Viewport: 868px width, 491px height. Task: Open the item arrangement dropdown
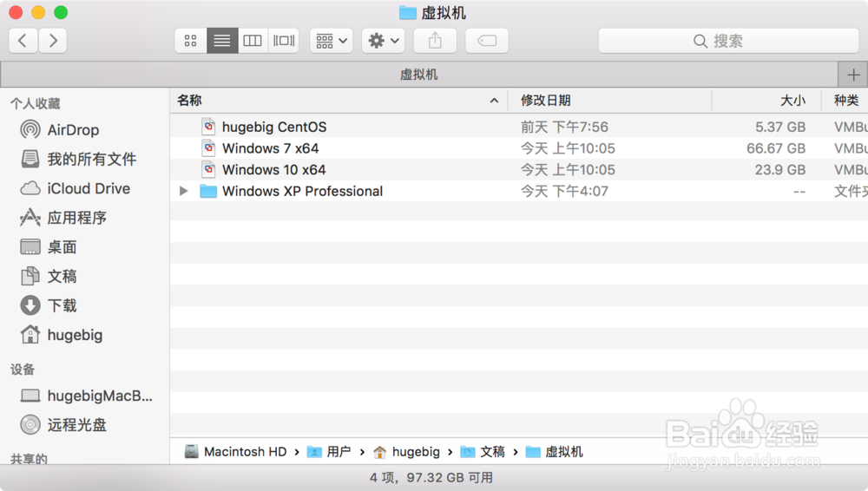coord(331,41)
